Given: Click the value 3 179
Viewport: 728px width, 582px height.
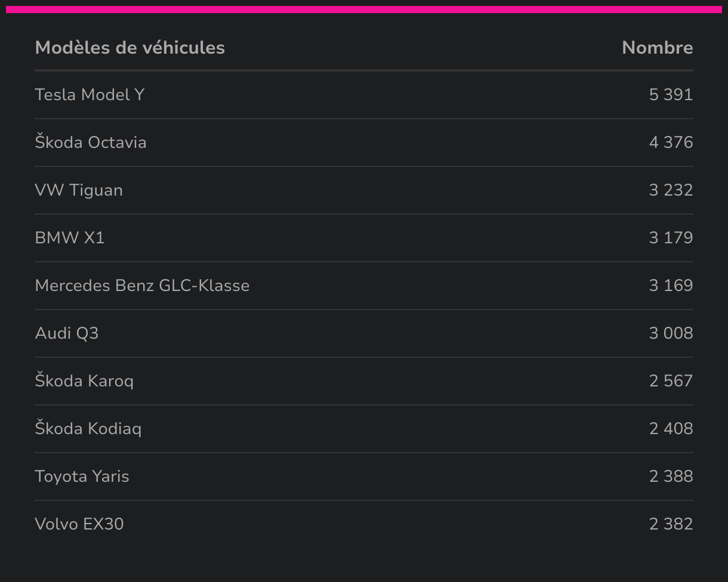Looking at the screenshot, I should click(x=671, y=238).
